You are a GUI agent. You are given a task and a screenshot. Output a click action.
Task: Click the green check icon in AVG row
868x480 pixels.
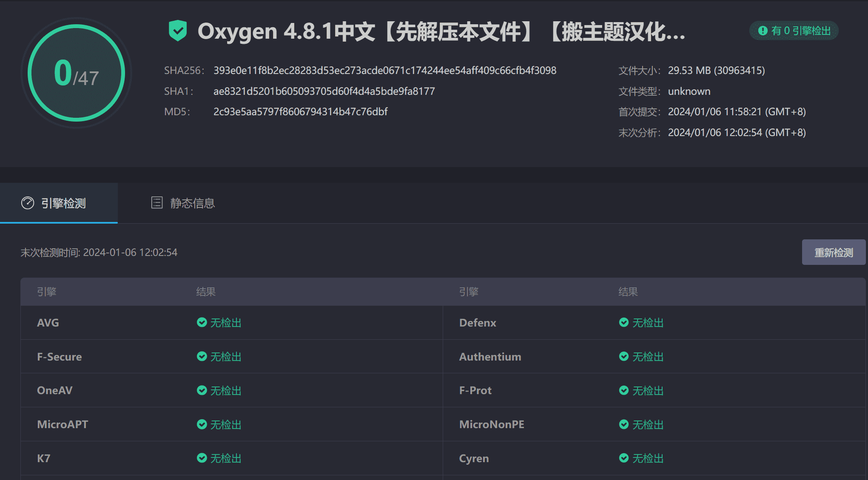tap(202, 322)
